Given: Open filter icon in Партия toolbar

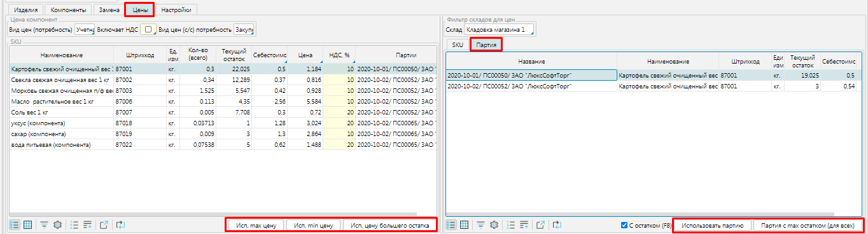Looking at the screenshot, I should click(x=482, y=224).
